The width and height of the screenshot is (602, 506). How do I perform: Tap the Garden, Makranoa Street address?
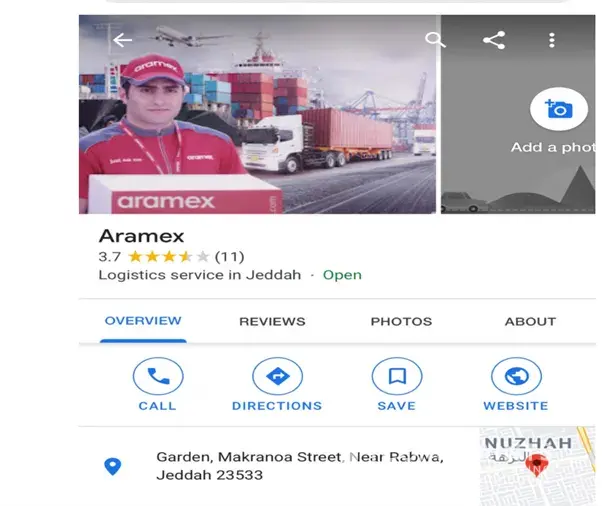pyautogui.click(x=300, y=466)
